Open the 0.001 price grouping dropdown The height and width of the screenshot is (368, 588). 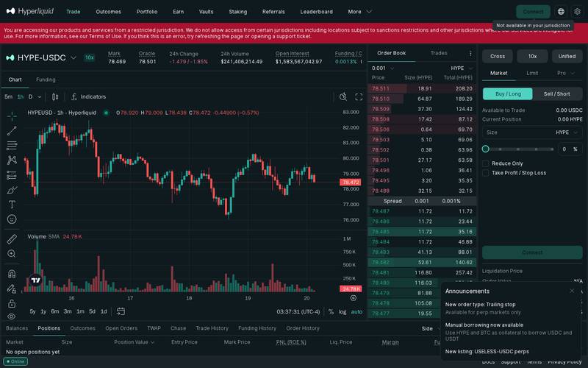[x=383, y=68]
